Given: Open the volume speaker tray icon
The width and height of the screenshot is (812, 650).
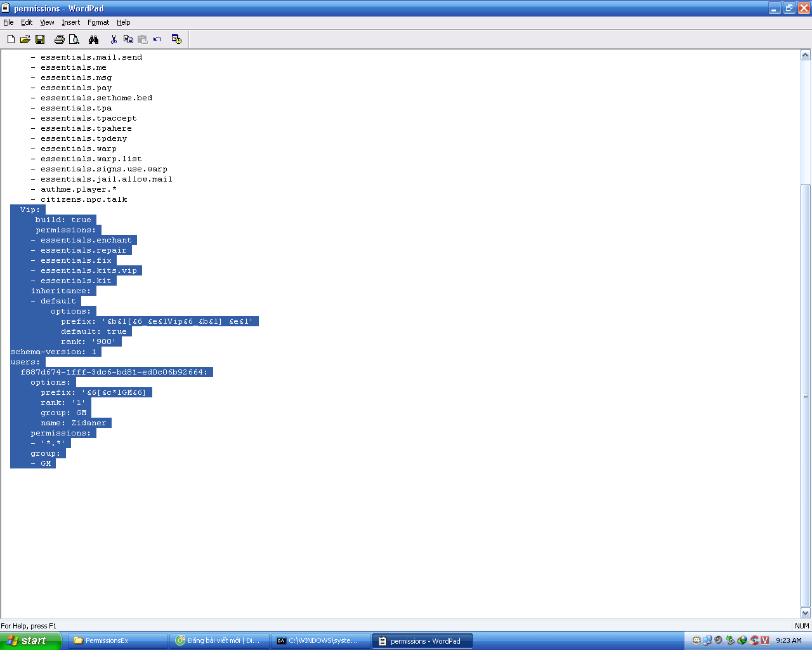Looking at the screenshot, I should 719,640.
